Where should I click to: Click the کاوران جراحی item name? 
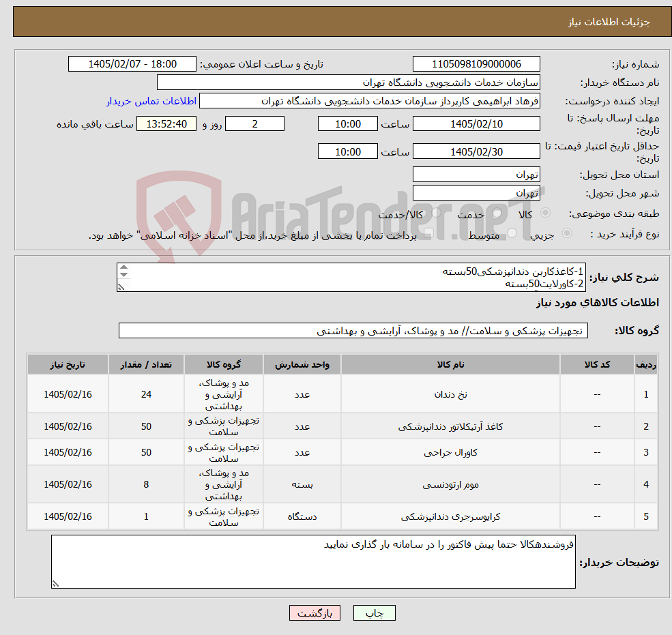tap(450, 452)
